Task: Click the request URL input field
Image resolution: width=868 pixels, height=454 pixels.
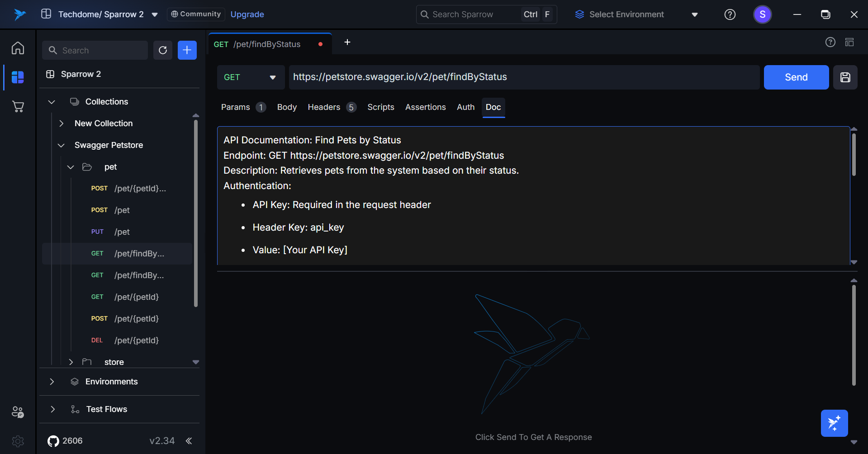Action: [x=524, y=77]
